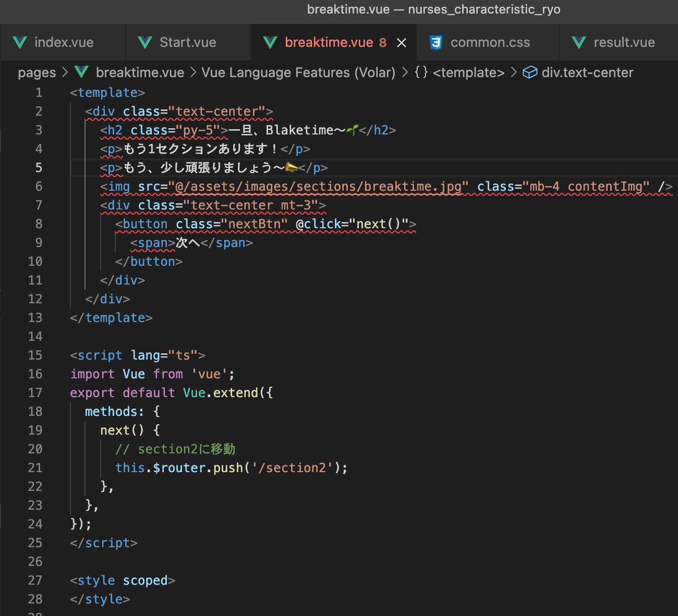Viewport: 678px width, 616px height.
Task: Open pages folder in breadcrumb
Action: point(37,72)
